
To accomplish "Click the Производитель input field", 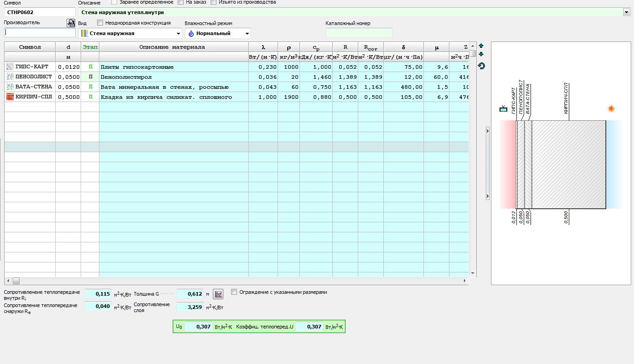I will (40, 33).
